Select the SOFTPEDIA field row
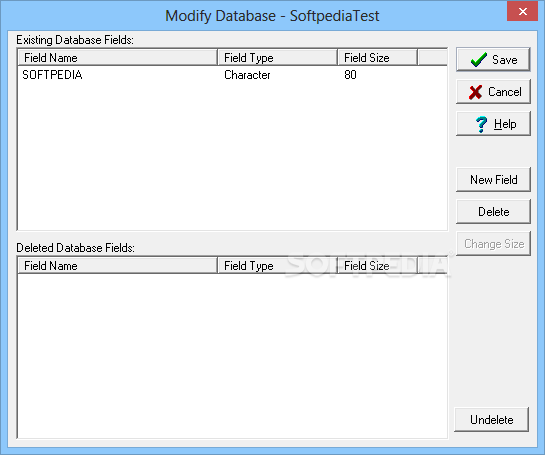 232,75
